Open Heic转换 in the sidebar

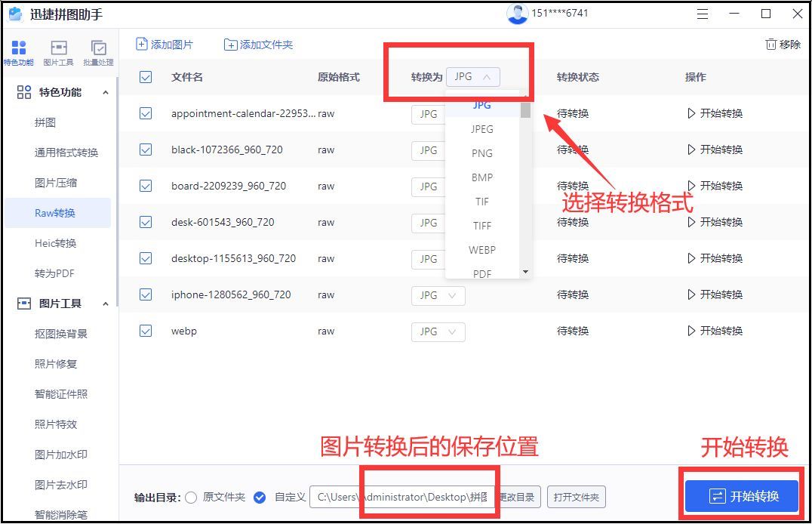tap(55, 243)
